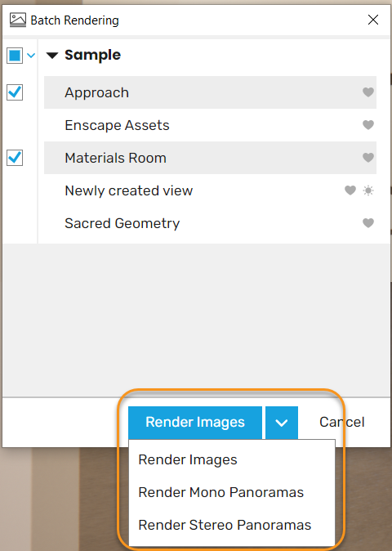This screenshot has width=392, height=551.
Task: Select Render Images in dropdown list
Action: (x=188, y=459)
